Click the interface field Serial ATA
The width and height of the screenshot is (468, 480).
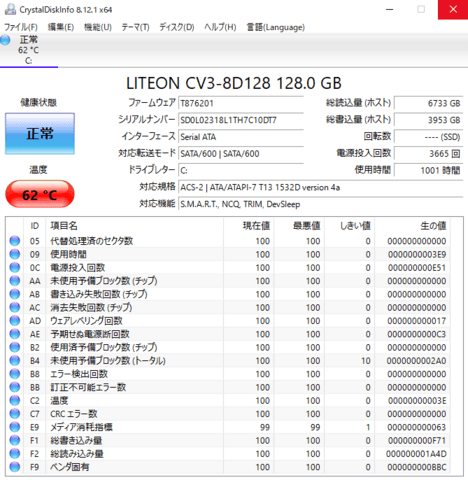[x=241, y=137]
